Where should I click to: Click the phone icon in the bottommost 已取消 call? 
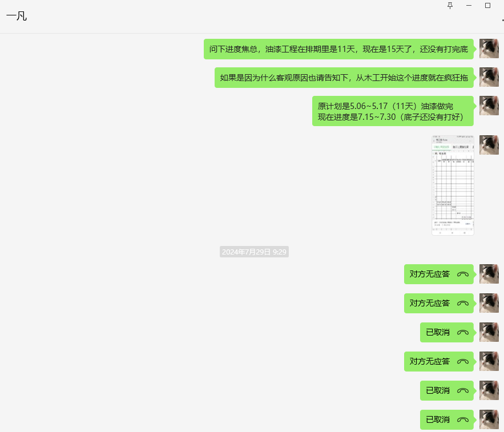point(463,419)
